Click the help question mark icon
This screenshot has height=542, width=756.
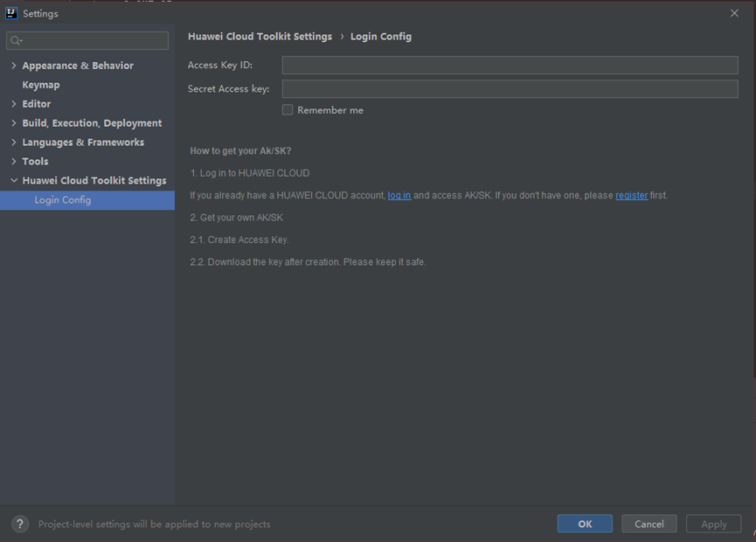(20, 524)
